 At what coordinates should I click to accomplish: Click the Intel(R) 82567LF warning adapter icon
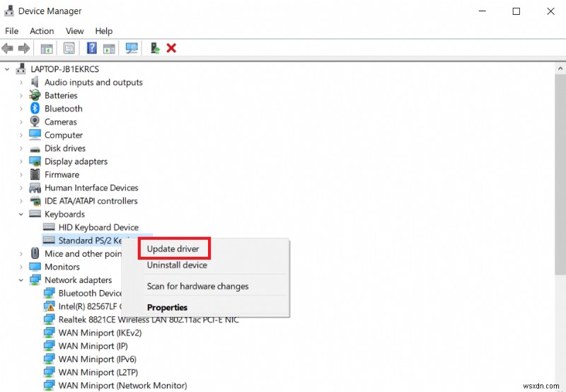click(x=49, y=306)
